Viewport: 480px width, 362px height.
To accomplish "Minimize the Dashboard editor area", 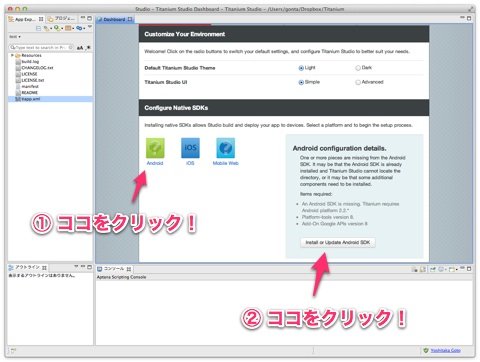I will (x=462, y=17).
